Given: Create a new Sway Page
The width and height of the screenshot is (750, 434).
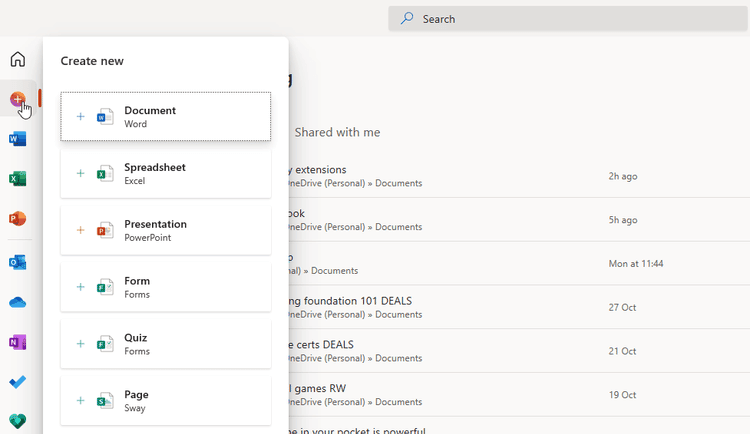Looking at the screenshot, I should pyautogui.click(x=166, y=401).
